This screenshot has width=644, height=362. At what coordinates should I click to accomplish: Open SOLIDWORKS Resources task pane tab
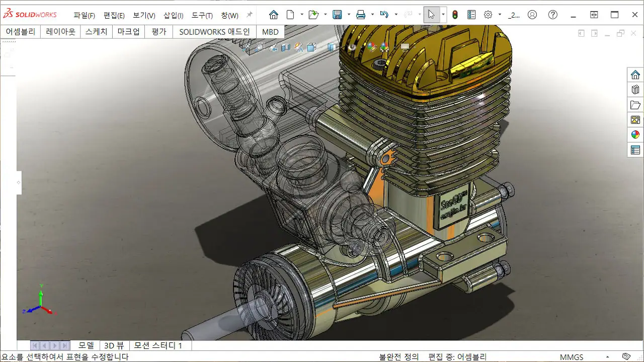tap(635, 75)
